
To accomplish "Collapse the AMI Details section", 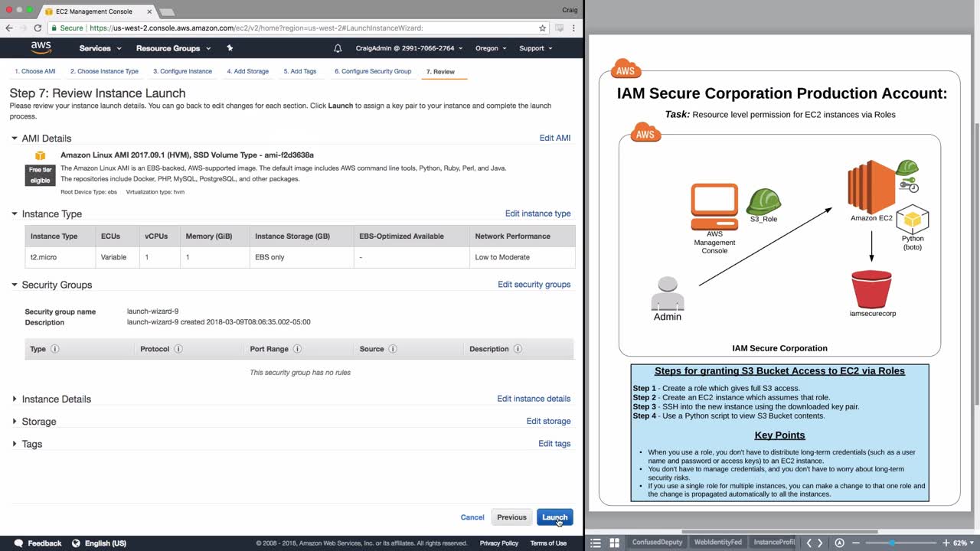I will pos(15,139).
